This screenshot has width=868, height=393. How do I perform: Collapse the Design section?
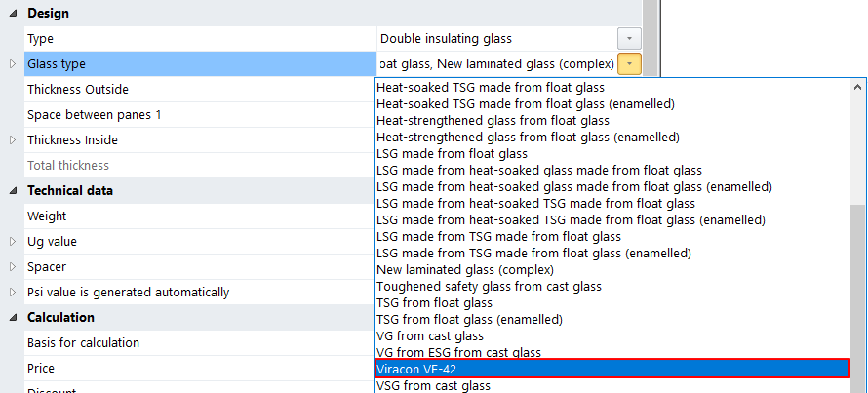click(13, 14)
